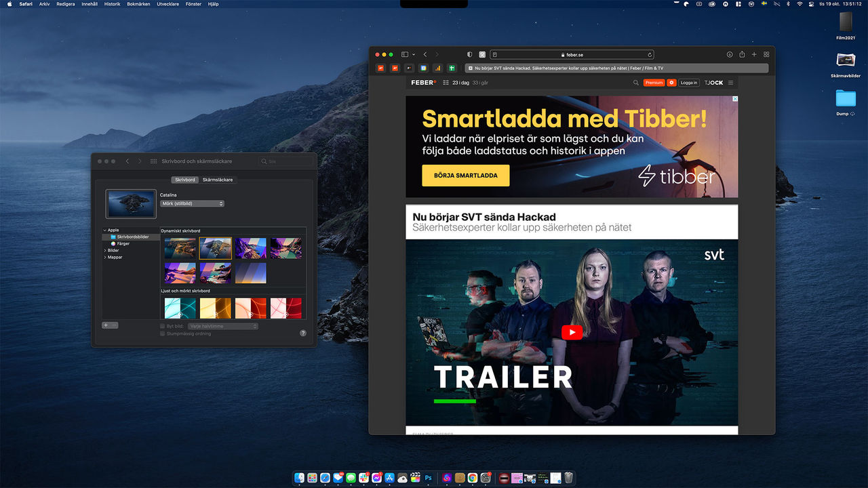This screenshot has height=488, width=868.
Task: Select the Hackad article Safari tab
Action: (x=616, y=68)
